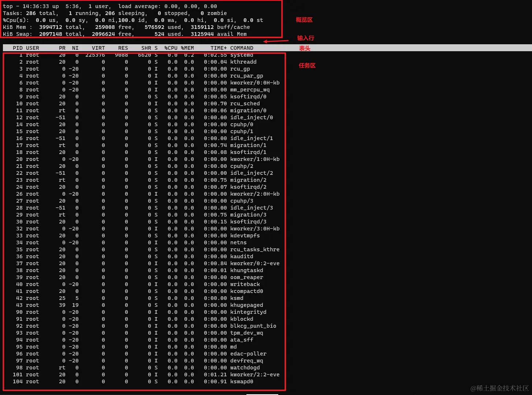
Task: Click the TIME+ column header
Action: point(219,48)
